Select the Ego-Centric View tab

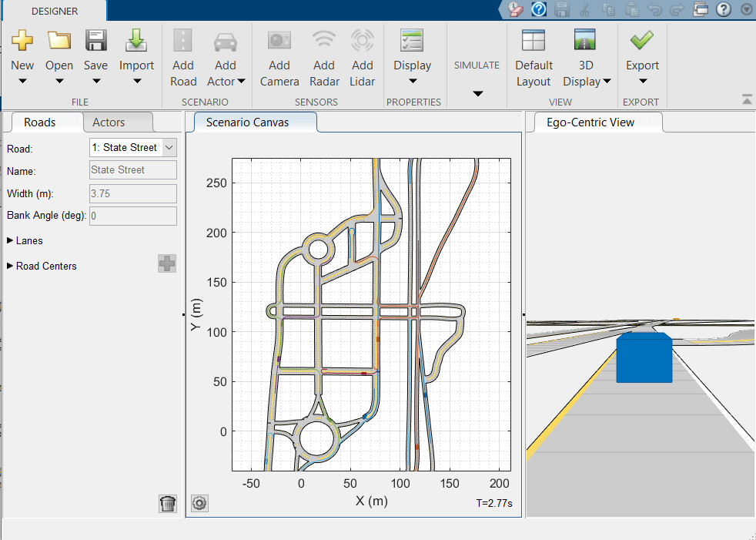(596, 122)
